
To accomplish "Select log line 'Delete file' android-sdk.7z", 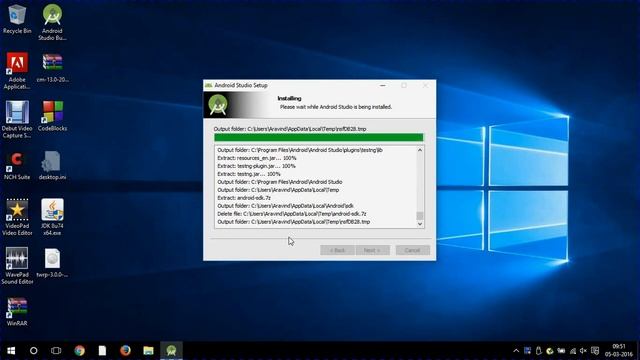I will click(x=292, y=214).
